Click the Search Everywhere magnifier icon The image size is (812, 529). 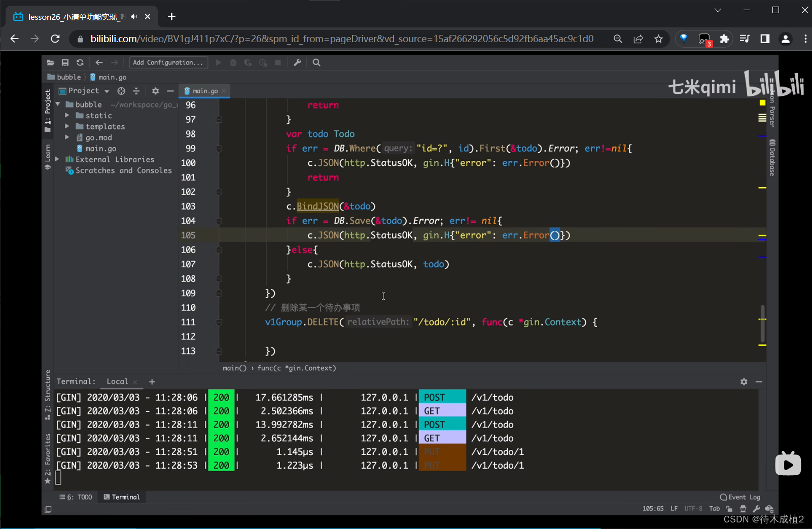click(x=316, y=62)
